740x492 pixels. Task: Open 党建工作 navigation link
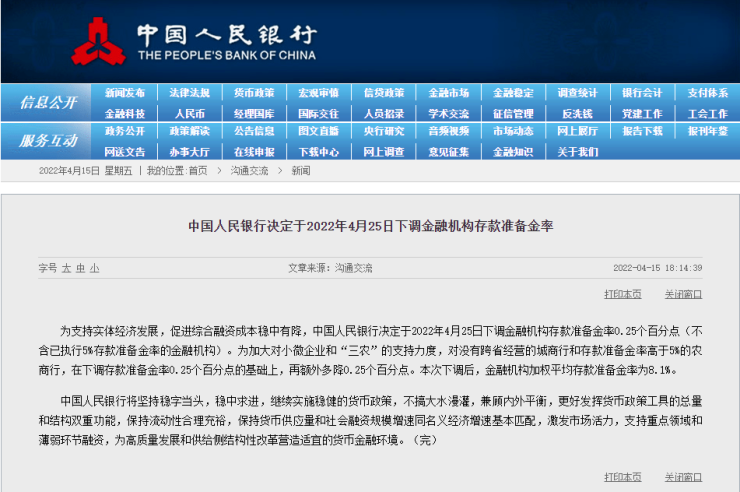click(x=642, y=114)
